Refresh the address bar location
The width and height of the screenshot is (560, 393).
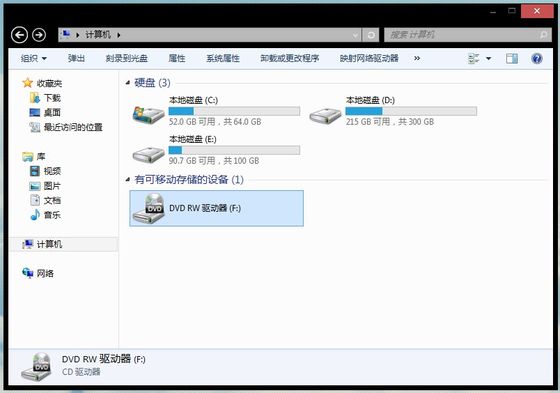[x=371, y=35]
